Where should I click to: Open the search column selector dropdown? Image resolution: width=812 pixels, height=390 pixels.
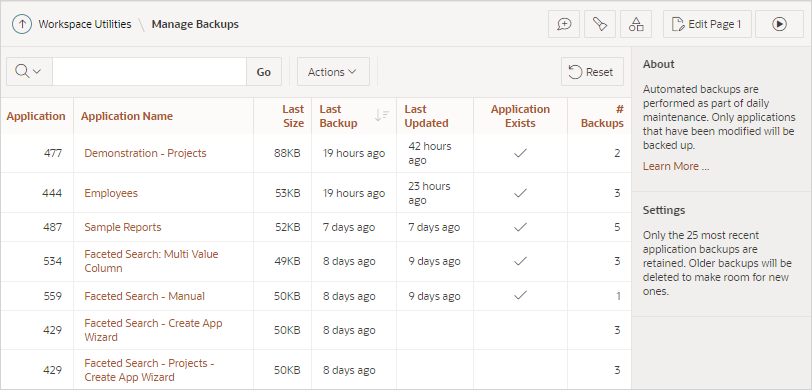click(x=29, y=71)
